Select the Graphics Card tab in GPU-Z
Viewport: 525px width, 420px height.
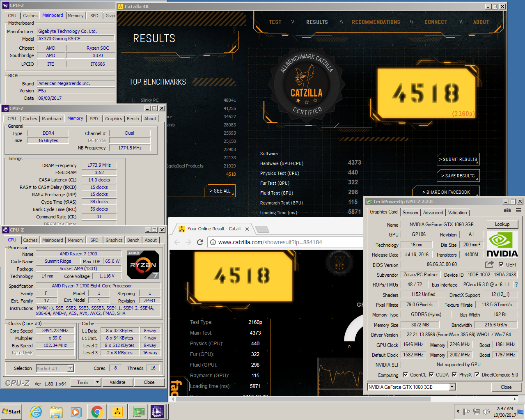pos(383,212)
